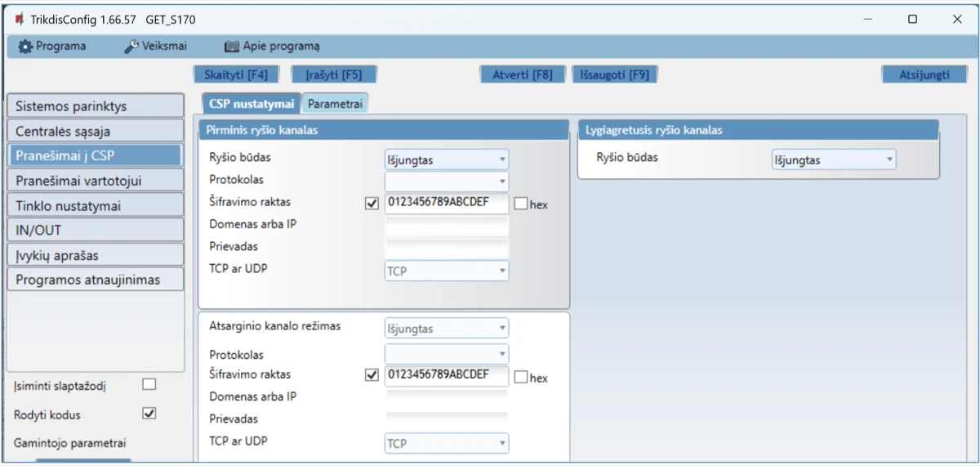
Task: Open Atsarginio kanalo režimas dropdown
Action: pos(446,329)
